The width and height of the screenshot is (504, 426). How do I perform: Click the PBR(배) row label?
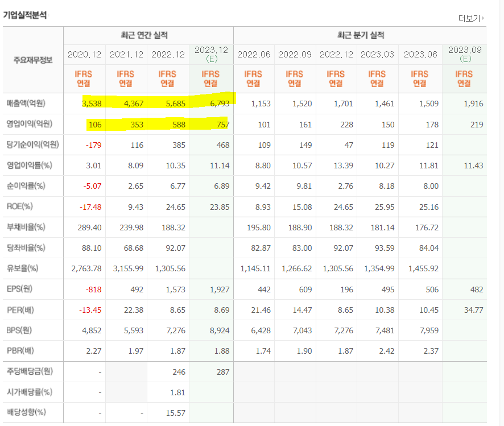20,351
